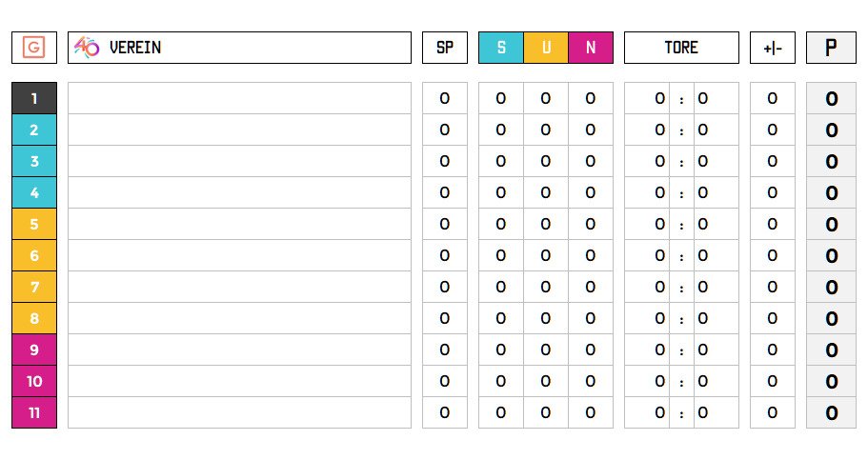
Task: Click the P points column header
Action: 831,48
